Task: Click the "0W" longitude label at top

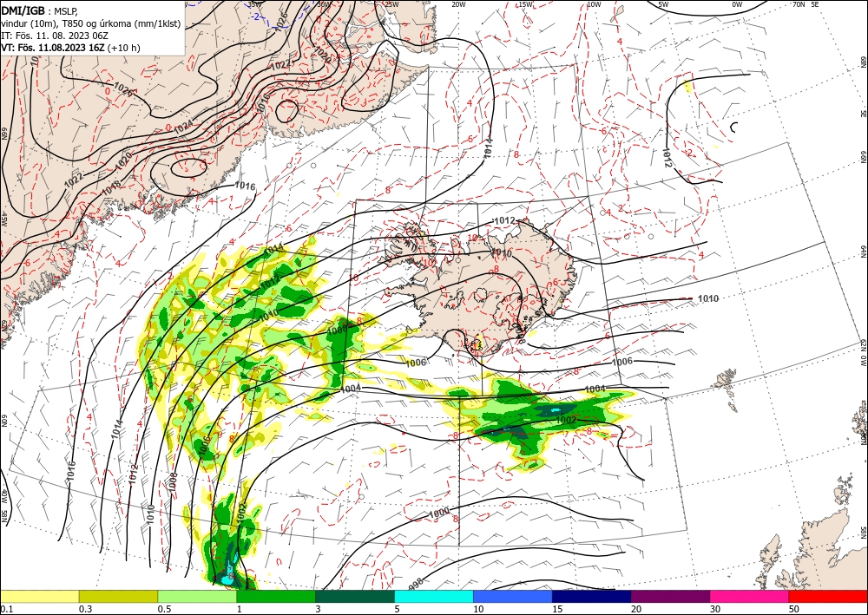Action: pyautogui.click(x=737, y=3)
